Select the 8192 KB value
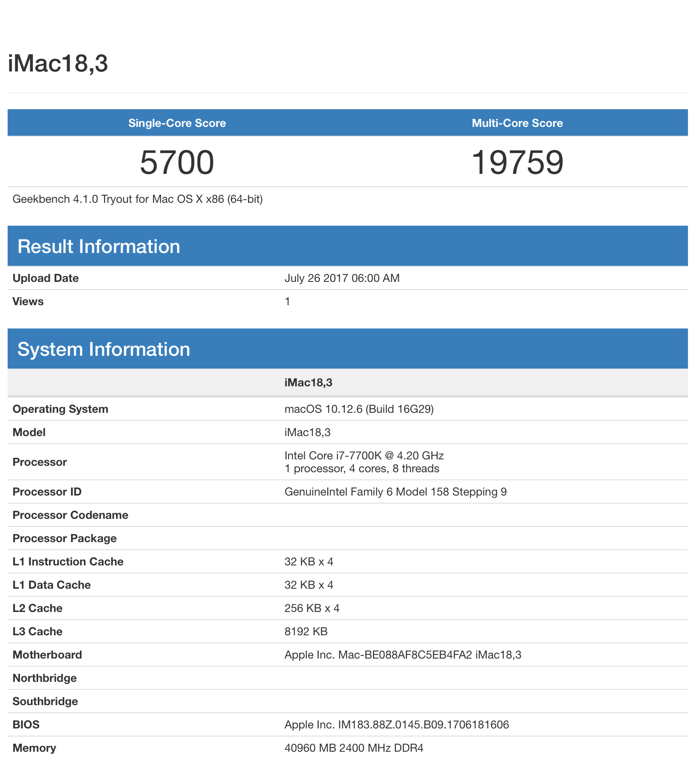The height and width of the screenshot is (771, 700). pos(306,631)
